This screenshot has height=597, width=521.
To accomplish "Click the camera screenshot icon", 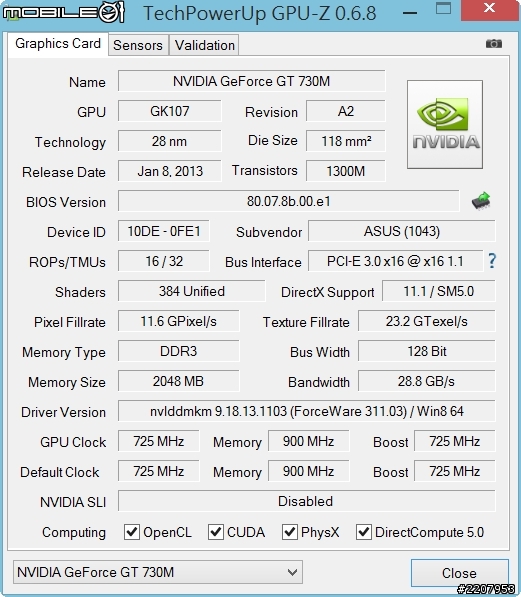I will [x=494, y=43].
